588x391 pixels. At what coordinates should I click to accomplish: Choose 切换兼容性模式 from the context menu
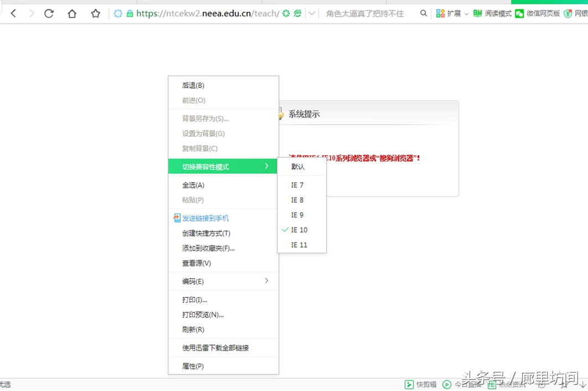205,166
